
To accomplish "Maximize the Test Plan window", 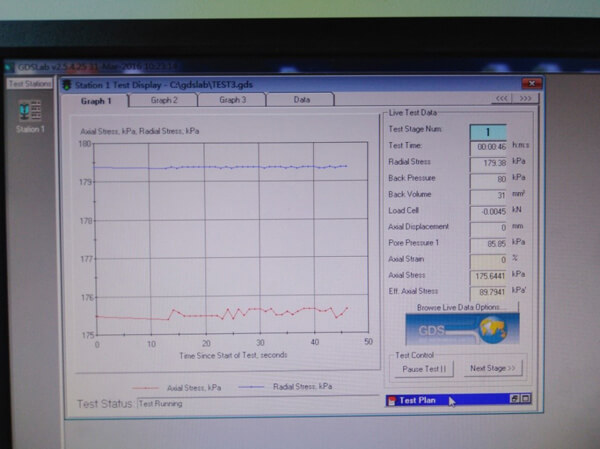I will pyautogui.click(x=525, y=399).
